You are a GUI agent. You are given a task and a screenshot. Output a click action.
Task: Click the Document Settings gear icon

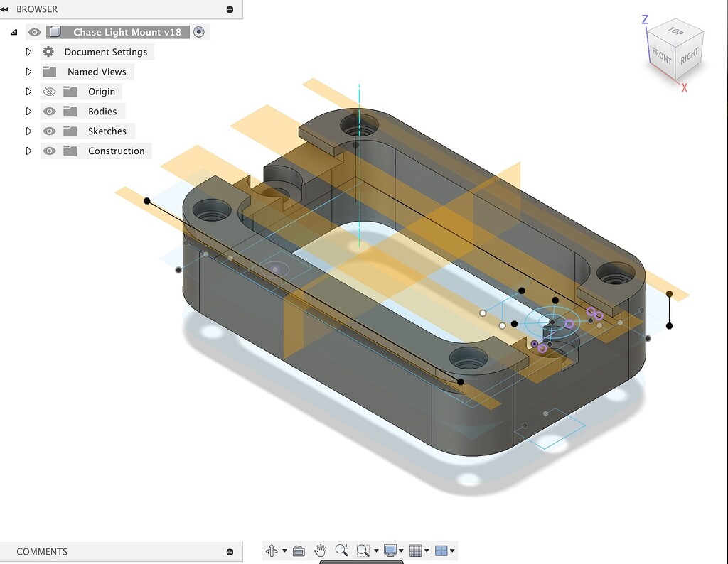point(48,51)
